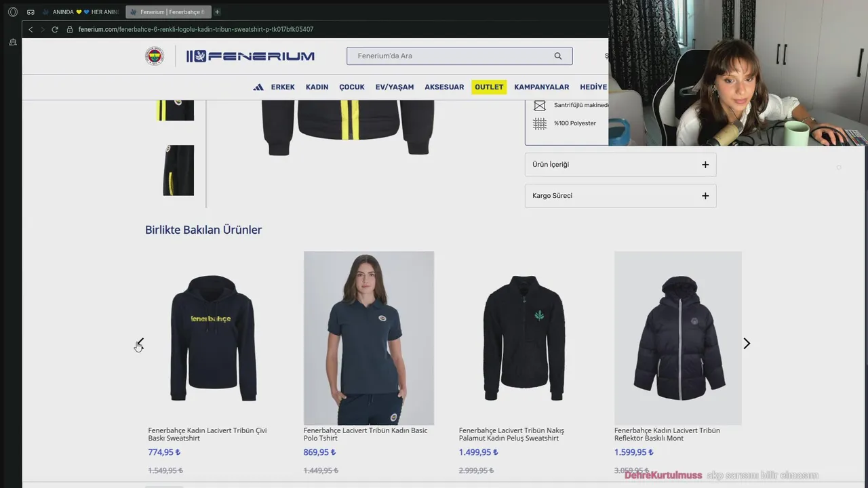
Task: Click the DehreKurtulmuss chat username overlay
Action: point(663,475)
